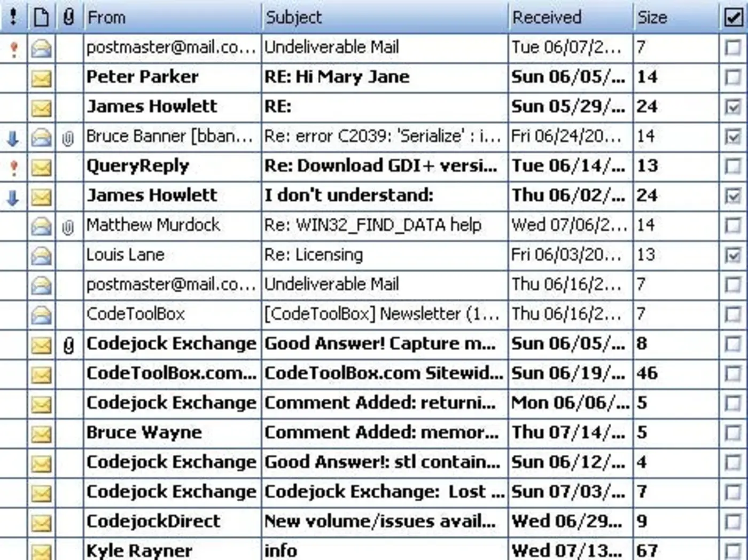Click envelope icon on 'I don't understand:' row
This screenshot has height=560, width=748.
[x=41, y=198]
